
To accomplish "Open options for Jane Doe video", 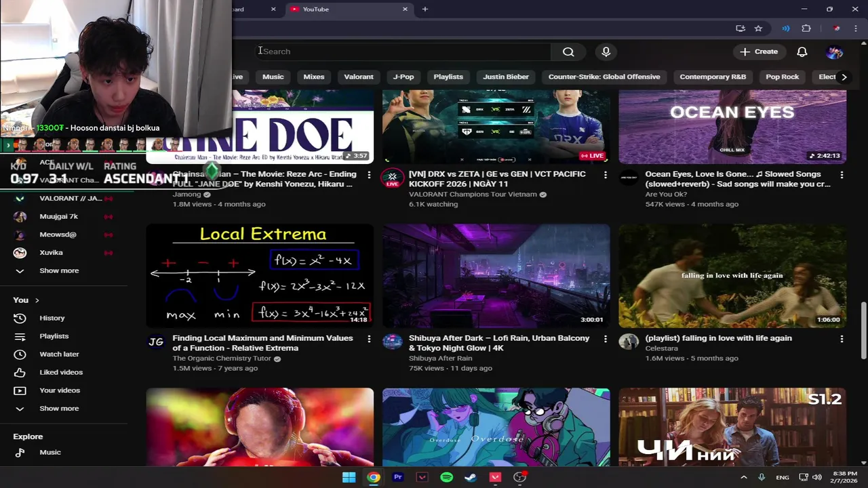I will (369, 175).
